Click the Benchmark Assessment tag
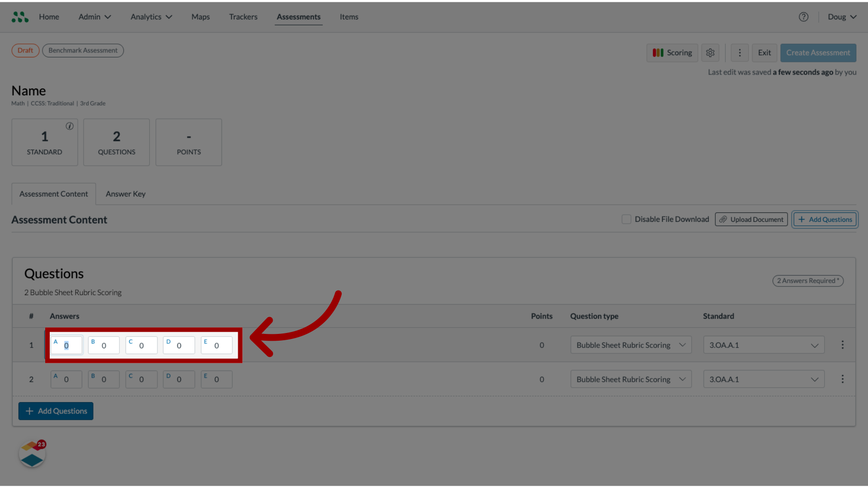Image resolution: width=868 pixels, height=488 pixels. pos(83,50)
